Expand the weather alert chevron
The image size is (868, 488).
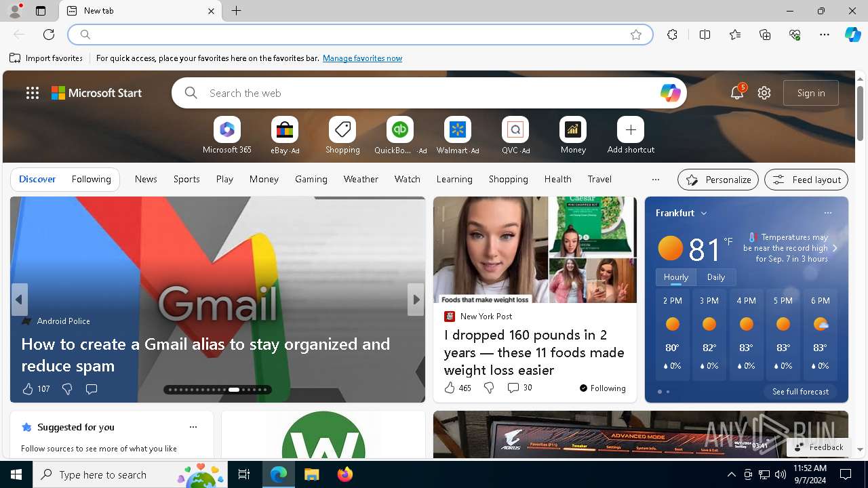point(835,248)
